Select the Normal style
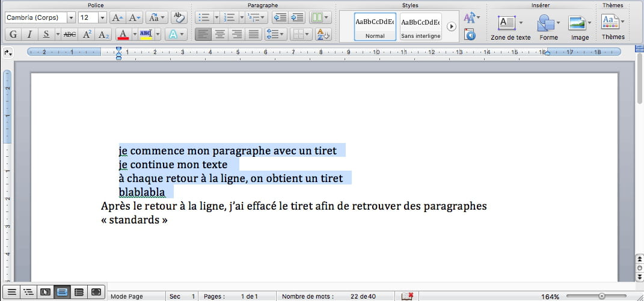 pyautogui.click(x=375, y=27)
